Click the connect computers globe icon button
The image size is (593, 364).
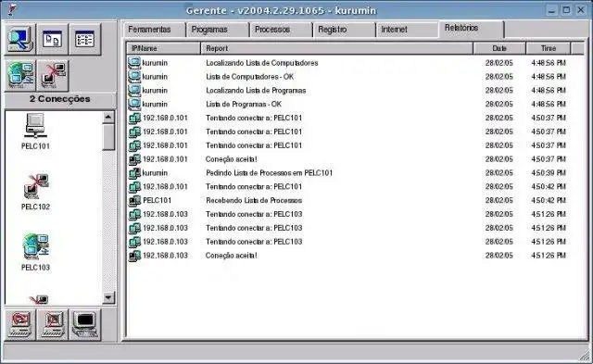tap(20, 75)
